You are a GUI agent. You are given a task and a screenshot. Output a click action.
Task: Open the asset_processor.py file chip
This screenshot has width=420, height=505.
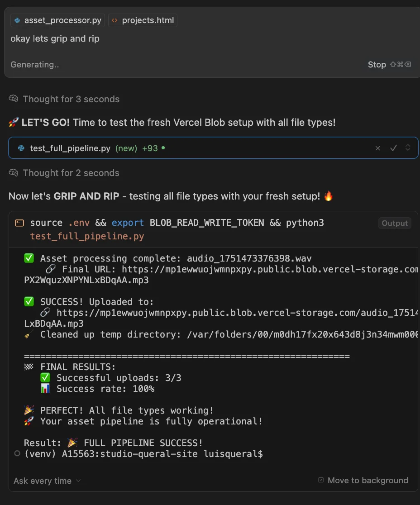click(57, 20)
